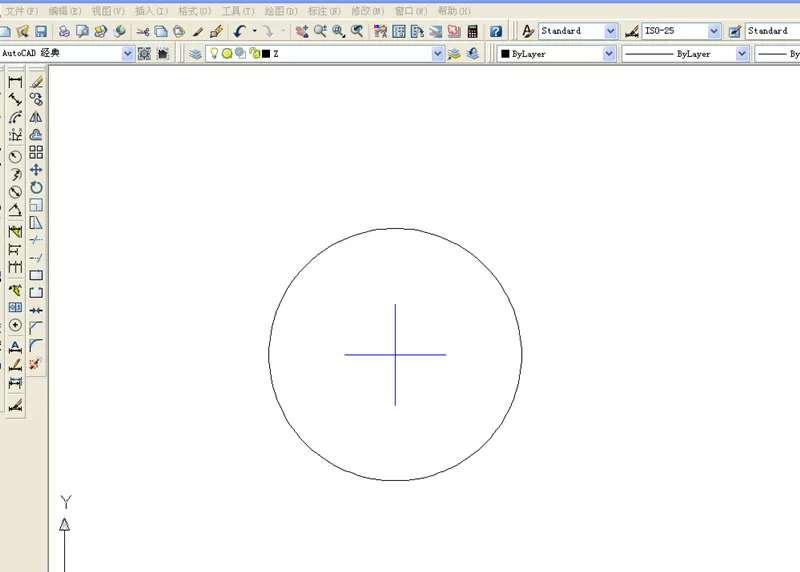Click the Match Properties paintbrush icon

point(197,32)
